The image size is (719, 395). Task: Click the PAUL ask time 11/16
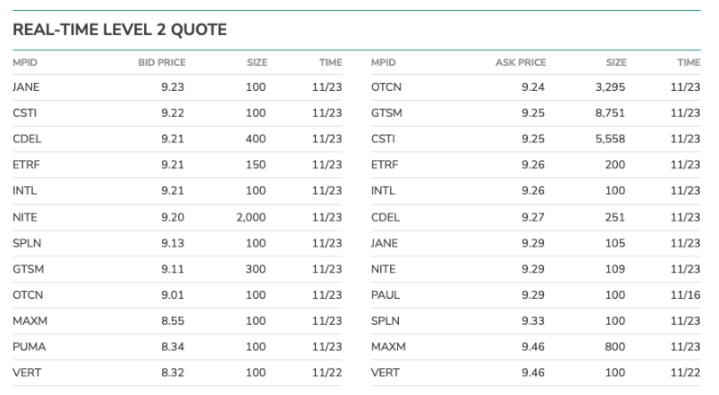click(x=685, y=295)
